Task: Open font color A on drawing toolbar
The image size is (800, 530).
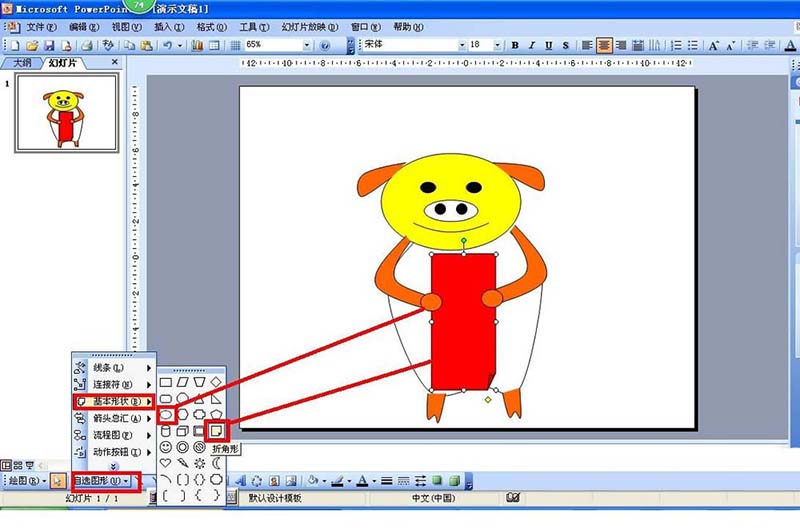Action: [x=362, y=481]
